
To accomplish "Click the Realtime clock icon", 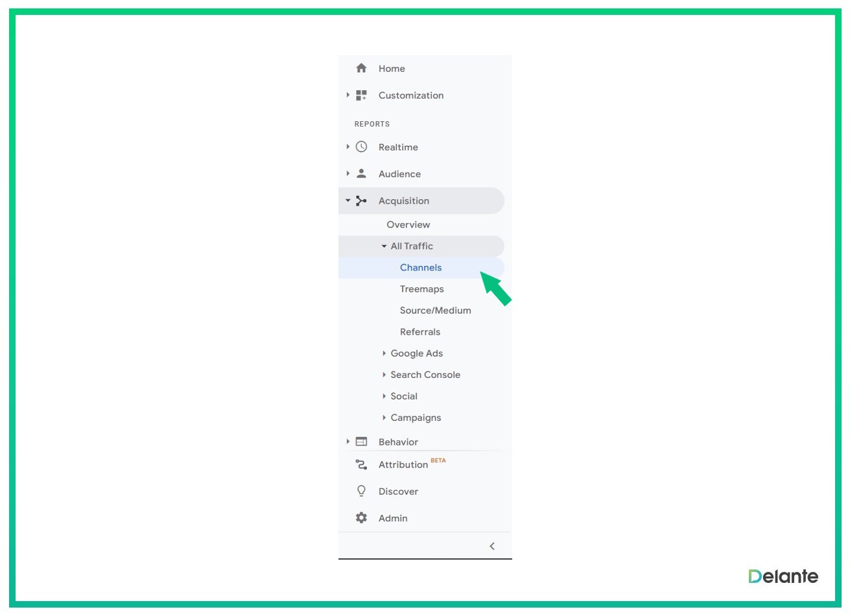I will pyautogui.click(x=361, y=147).
